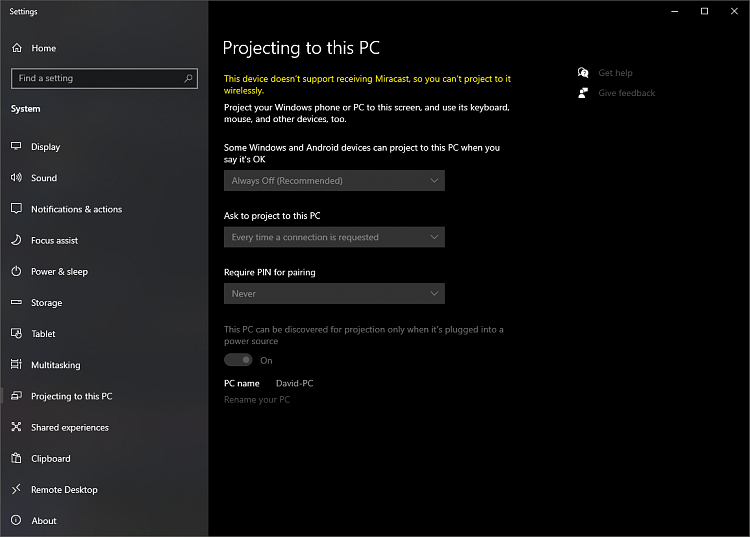Click the search magnifier icon

[x=188, y=78]
